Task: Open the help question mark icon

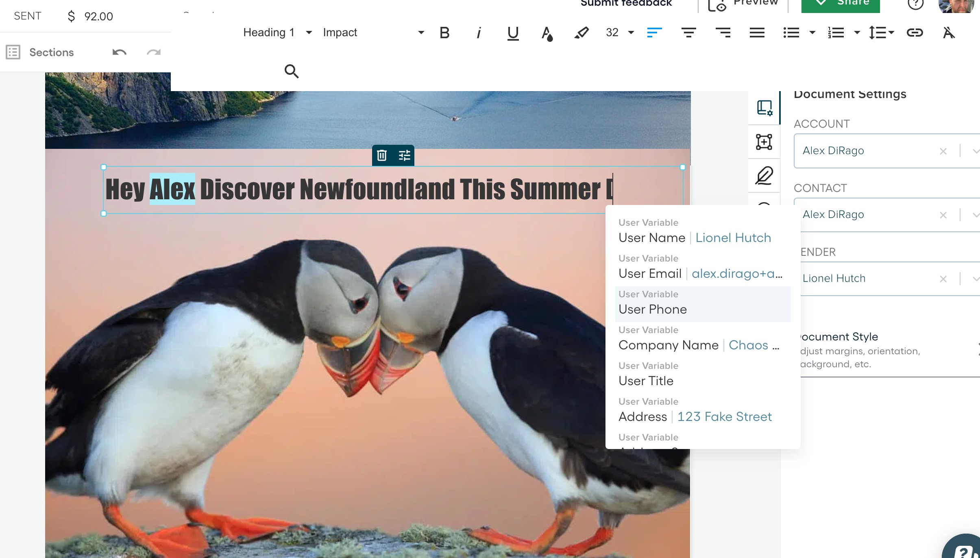Action: point(916,3)
